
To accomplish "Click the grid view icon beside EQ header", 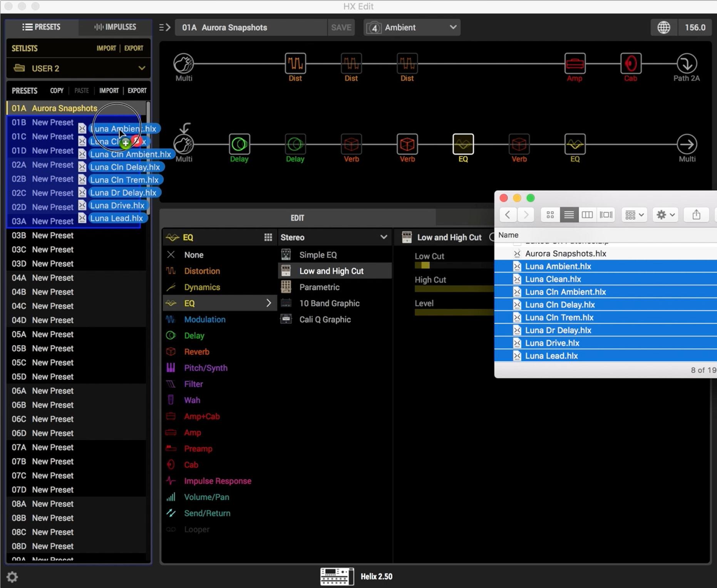I will pos(268,237).
